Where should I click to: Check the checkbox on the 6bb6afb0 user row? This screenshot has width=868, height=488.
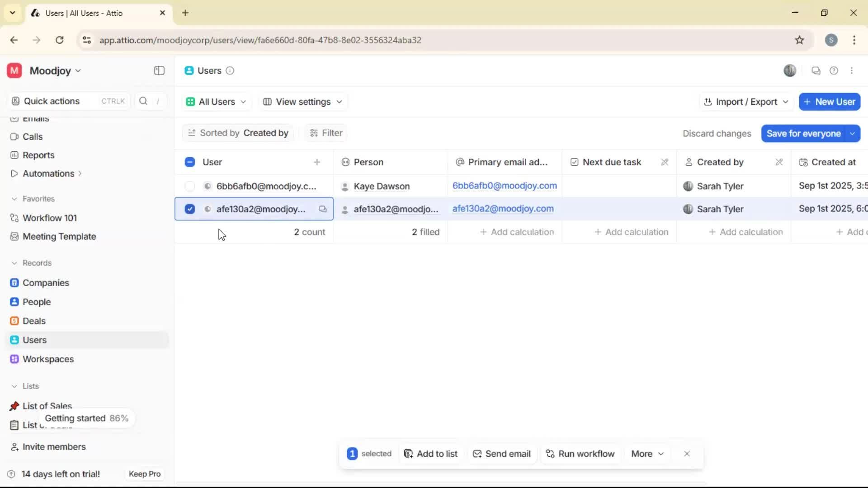[x=189, y=186]
